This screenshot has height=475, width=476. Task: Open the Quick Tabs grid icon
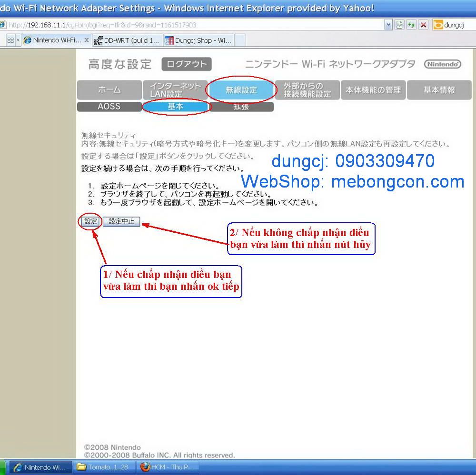click(x=10, y=40)
